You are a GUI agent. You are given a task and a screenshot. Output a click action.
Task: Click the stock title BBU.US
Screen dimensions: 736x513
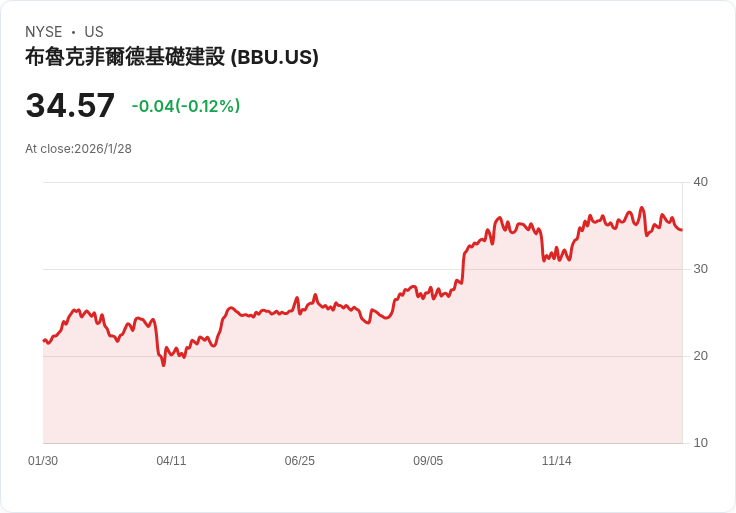171,57
